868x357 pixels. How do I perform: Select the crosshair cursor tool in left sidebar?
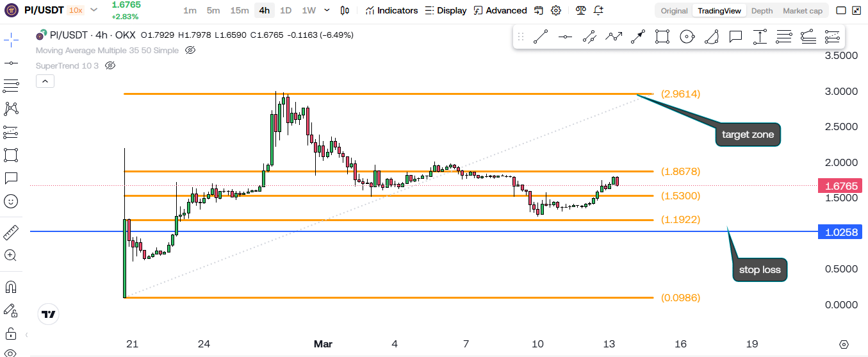pyautogui.click(x=11, y=40)
